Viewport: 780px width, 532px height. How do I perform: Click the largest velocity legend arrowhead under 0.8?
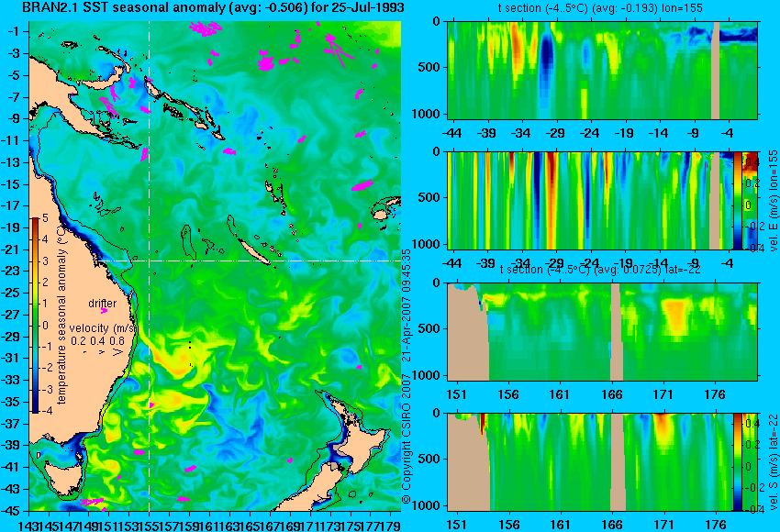tap(117, 352)
